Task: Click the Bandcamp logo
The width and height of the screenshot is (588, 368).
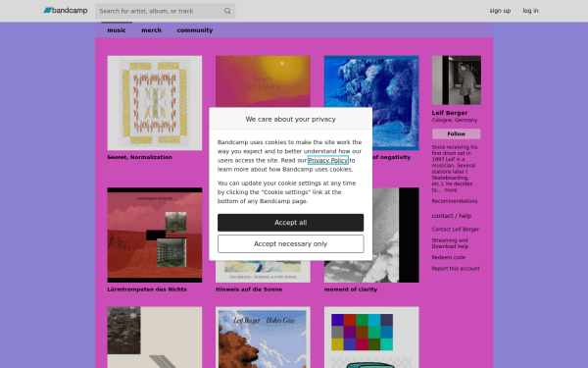Action: [66, 11]
